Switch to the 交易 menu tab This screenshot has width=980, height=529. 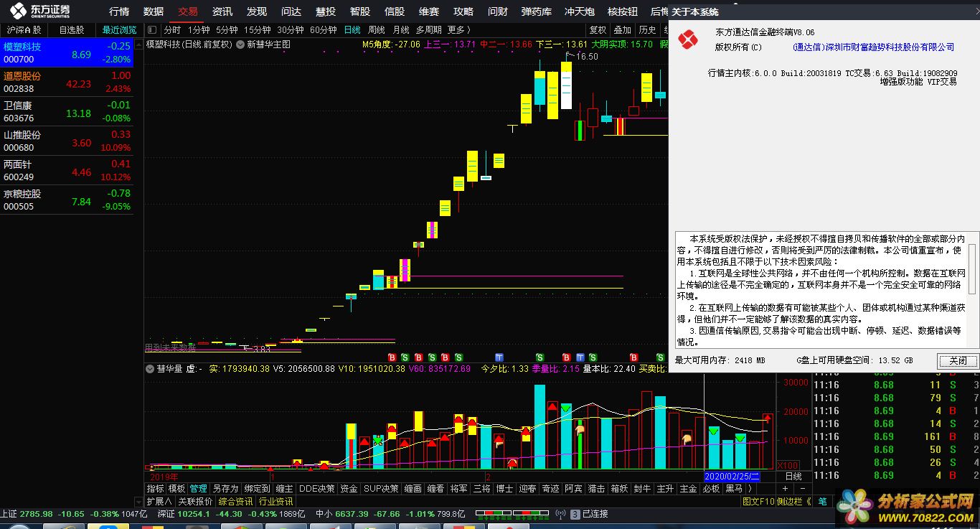point(188,11)
